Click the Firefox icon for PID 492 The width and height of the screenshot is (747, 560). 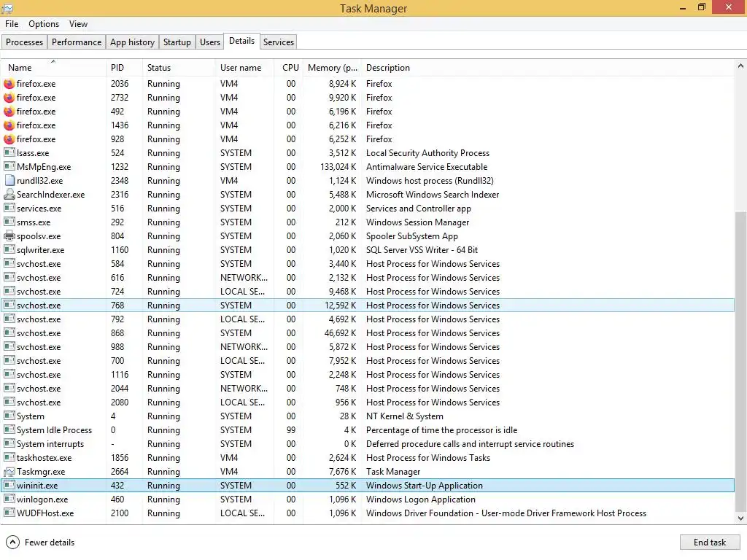(x=9, y=112)
